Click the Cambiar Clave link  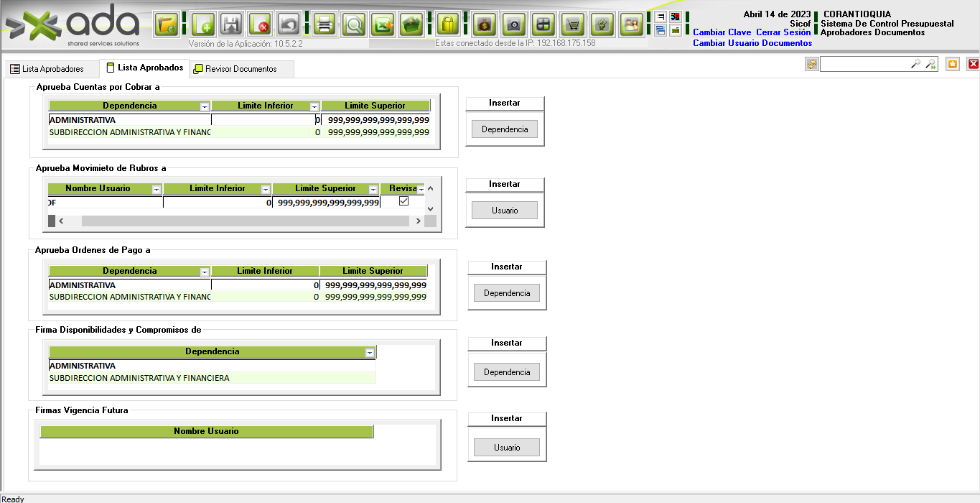click(x=722, y=32)
